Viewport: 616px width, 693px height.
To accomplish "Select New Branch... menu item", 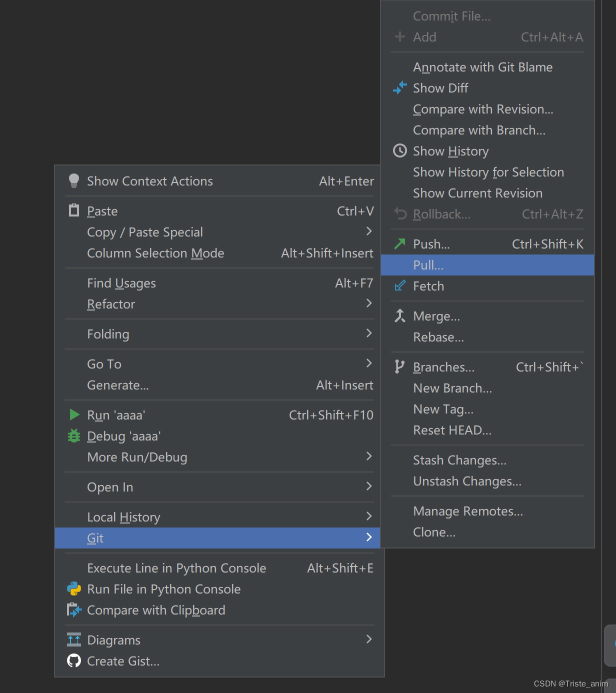I will click(x=487, y=388).
